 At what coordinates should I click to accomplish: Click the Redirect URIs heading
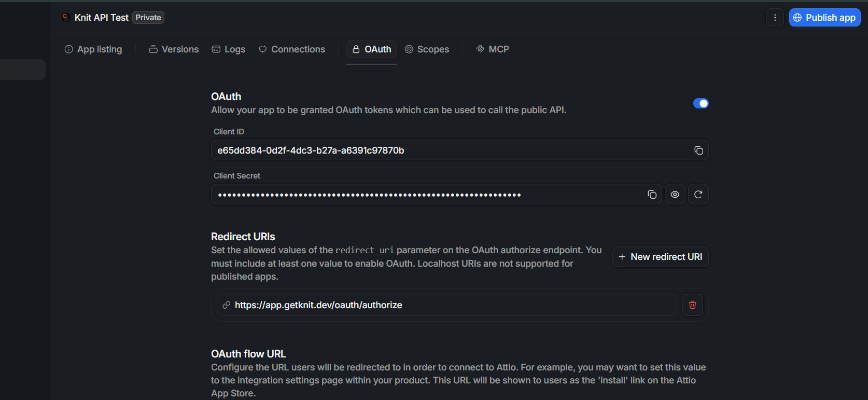pyautogui.click(x=243, y=237)
